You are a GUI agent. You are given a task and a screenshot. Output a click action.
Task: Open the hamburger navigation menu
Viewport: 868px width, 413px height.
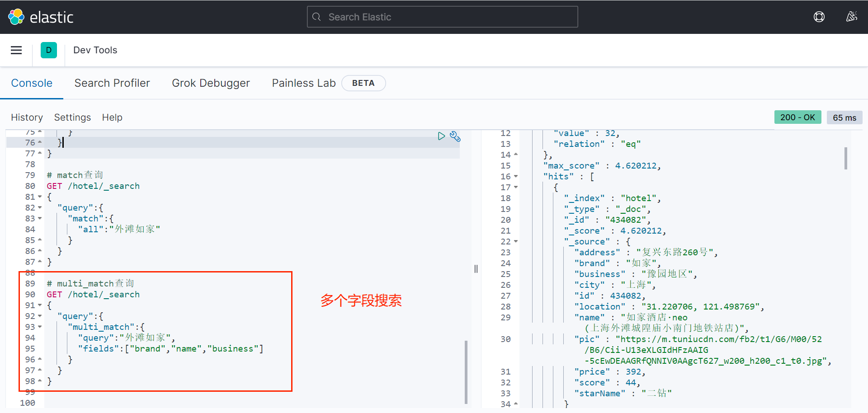[16, 50]
